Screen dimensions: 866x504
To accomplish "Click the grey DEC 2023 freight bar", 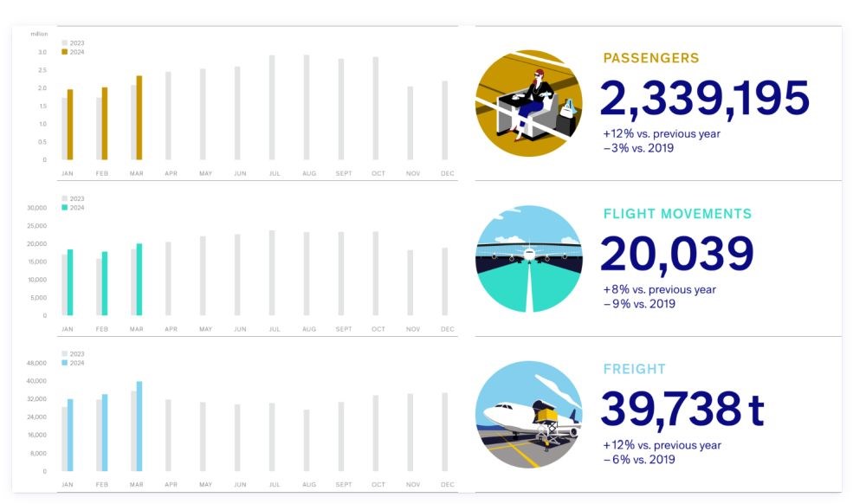I will click(444, 431).
